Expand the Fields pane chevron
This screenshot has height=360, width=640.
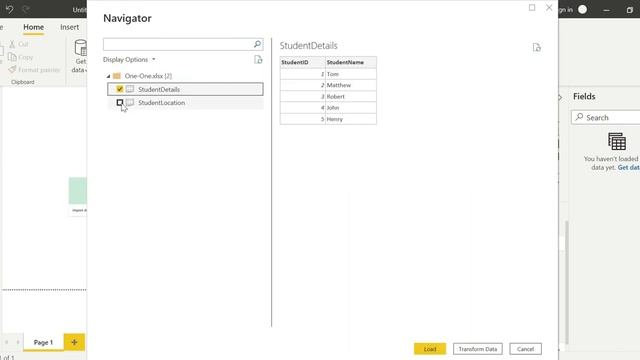560,97
